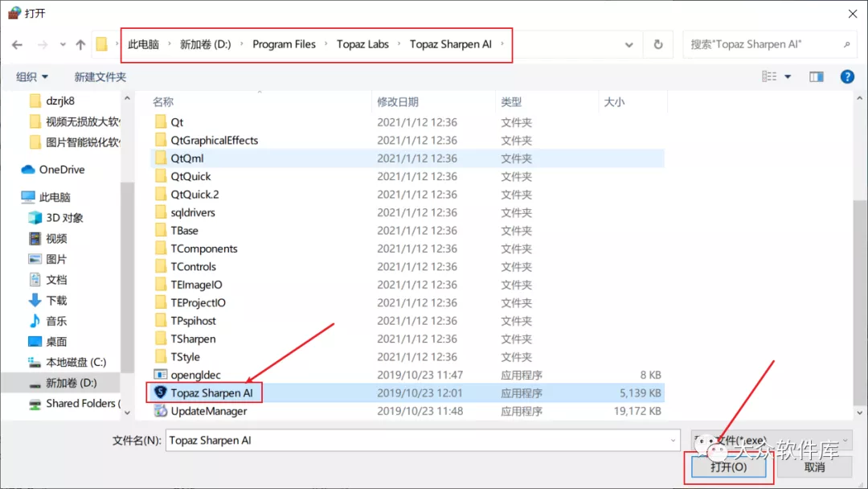Click the blue Help question mark icon
868x489 pixels.
coord(846,76)
